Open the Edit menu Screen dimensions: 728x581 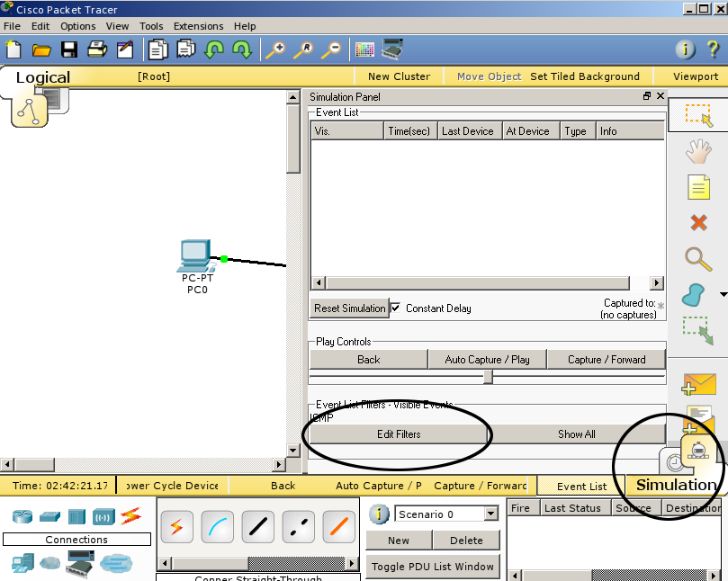click(40, 26)
